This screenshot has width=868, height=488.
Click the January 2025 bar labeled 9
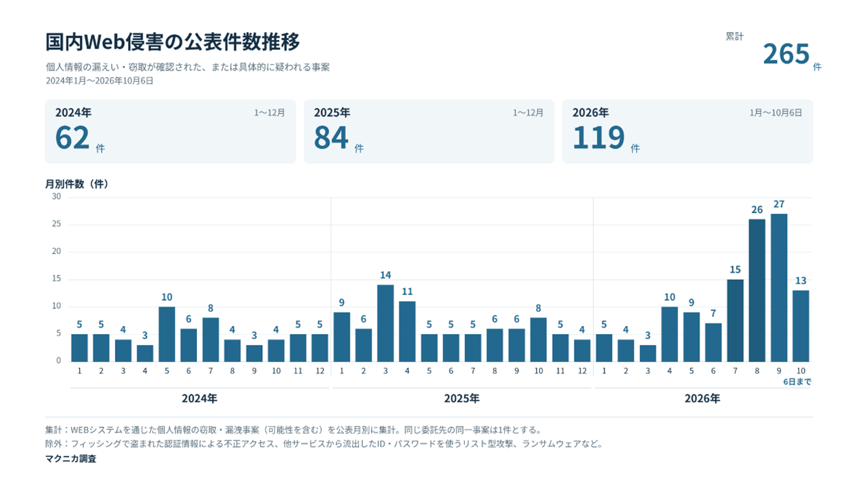pyautogui.click(x=342, y=337)
